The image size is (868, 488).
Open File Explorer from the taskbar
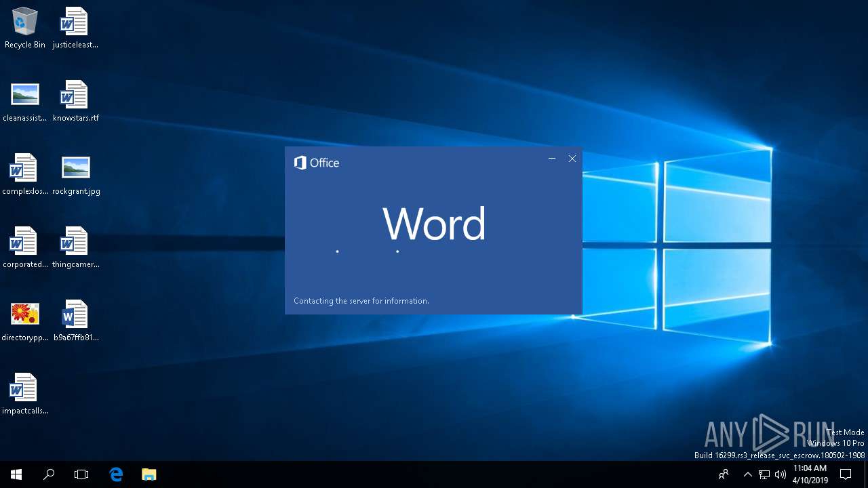149,474
